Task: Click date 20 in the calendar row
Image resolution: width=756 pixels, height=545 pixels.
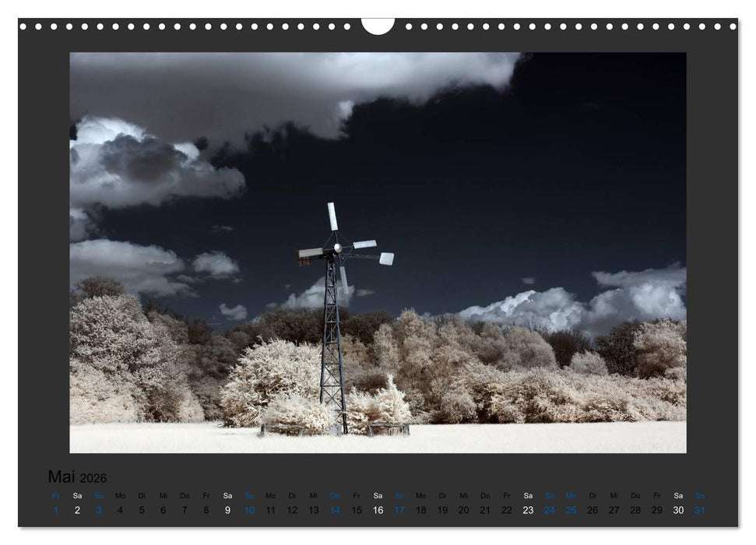Action: pos(463,510)
